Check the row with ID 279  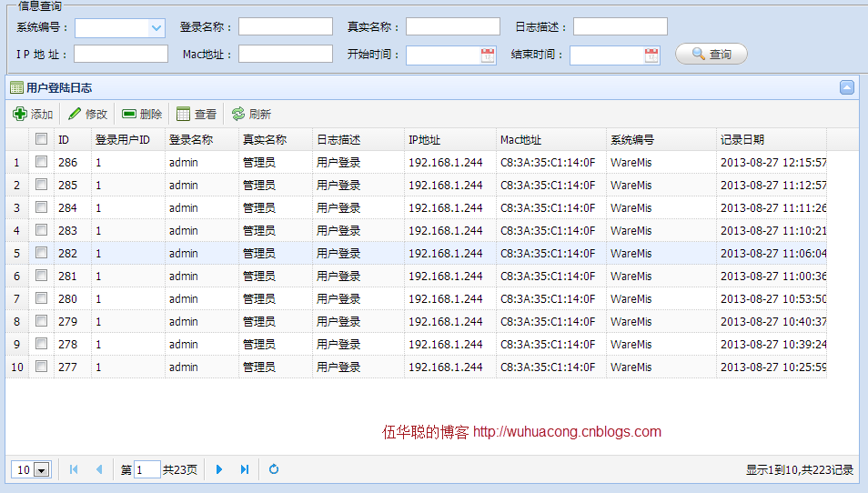pos(41,320)
